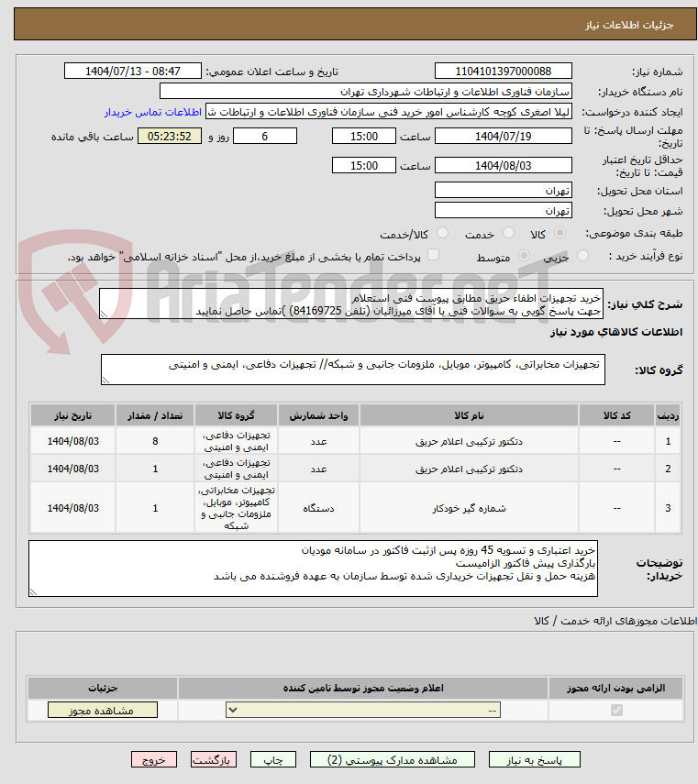Click the page title 'جزئیات اطلاعات نیاز'
Screen dimensions: 698x784
point(629,25)
